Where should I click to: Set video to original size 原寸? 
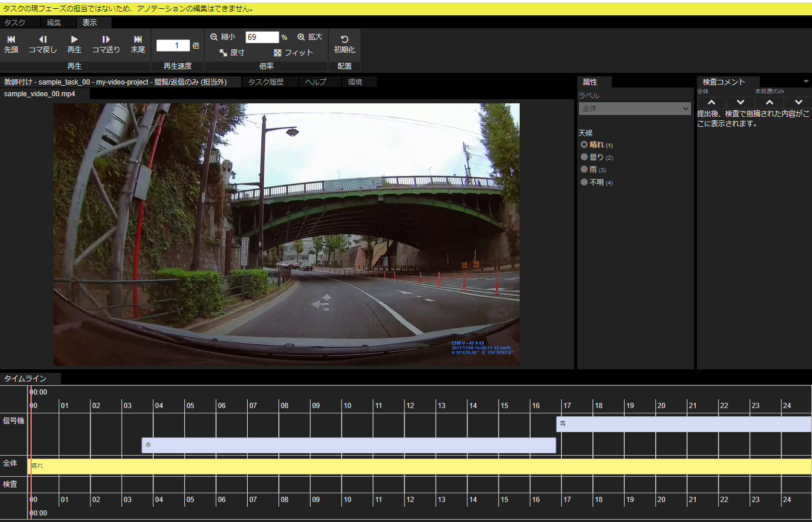click(231, 53)
